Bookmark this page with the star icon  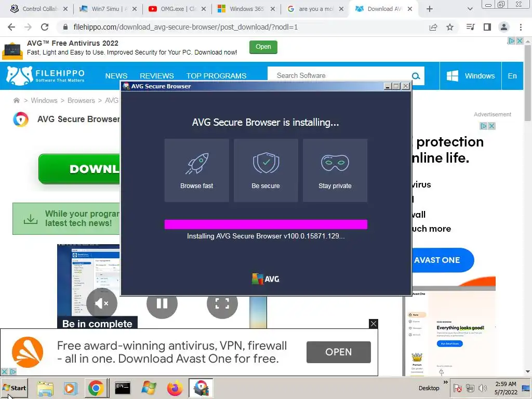tap(450, 27)
